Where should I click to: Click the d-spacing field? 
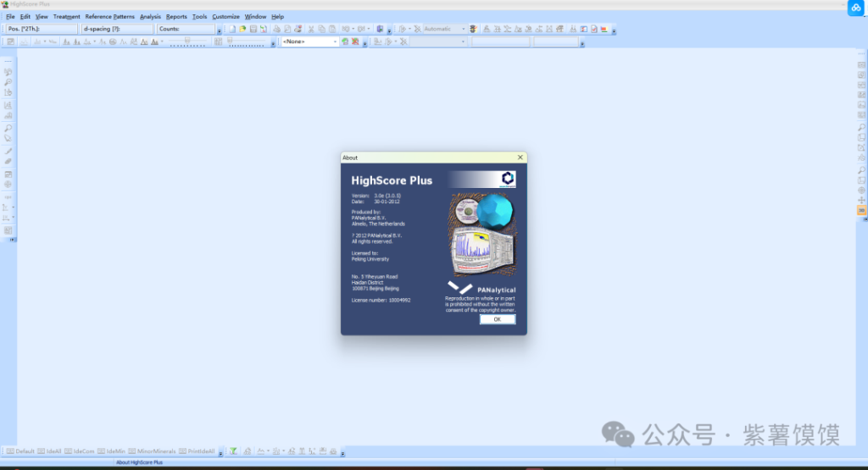click(117, 29)
